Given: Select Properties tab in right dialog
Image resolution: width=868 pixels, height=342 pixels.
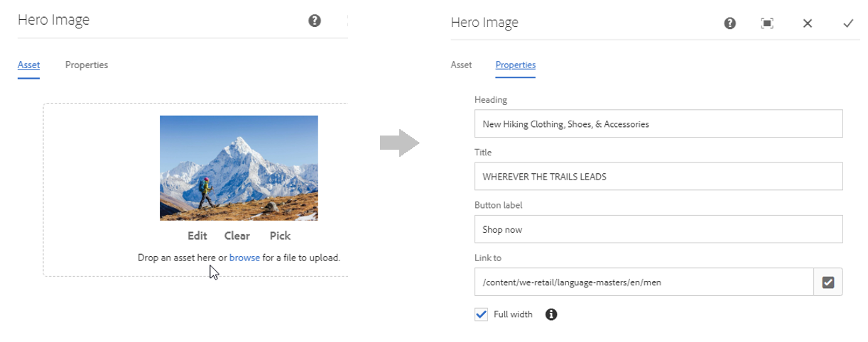Looking at the screenshot, I should pos(516,65).
